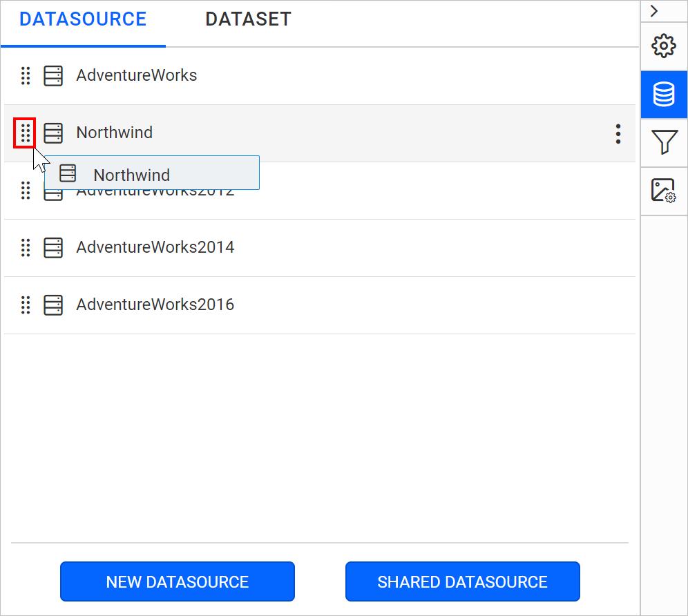Image resolution: width=688 pixels, height=616 pixels.
Task: Click the AdventureWorks drag handle dots
Action: click(x=26, y=76)
